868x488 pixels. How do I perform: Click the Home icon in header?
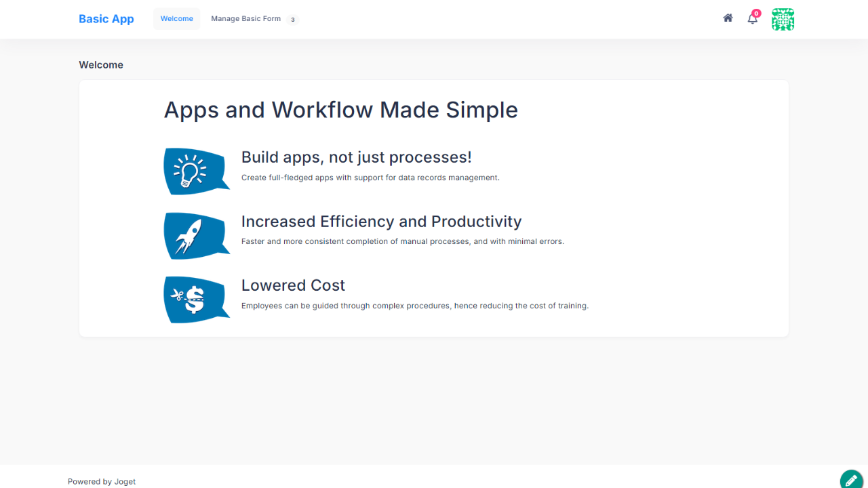click(x=728, y=18)
